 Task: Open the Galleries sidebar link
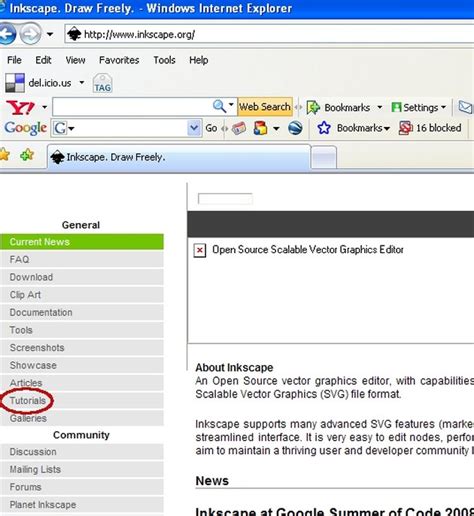(82, 418)
